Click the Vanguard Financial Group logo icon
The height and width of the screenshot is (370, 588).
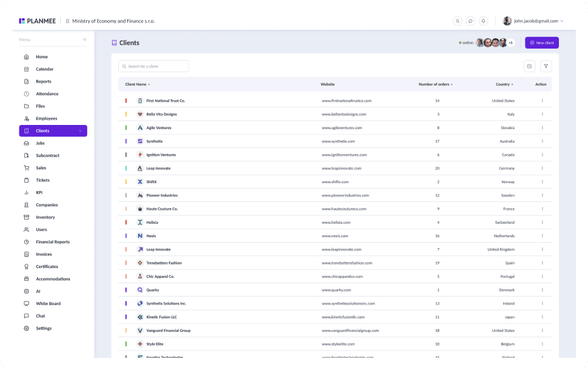pyautogui.click(x=140, y=330)
